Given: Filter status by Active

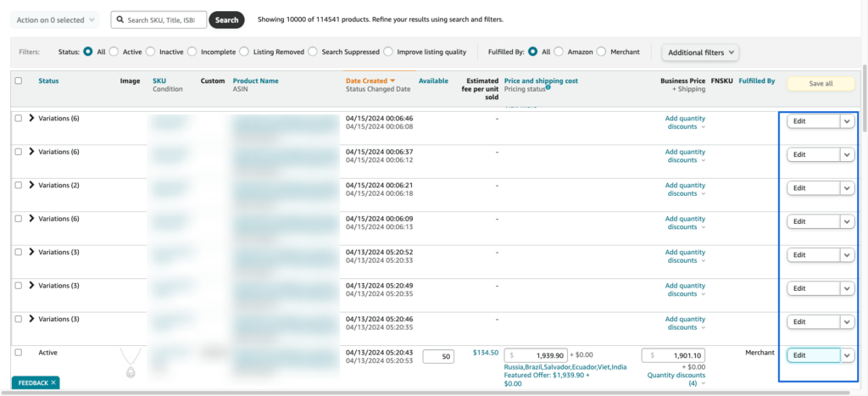Looking at the screenshot, I should (114, 52).
